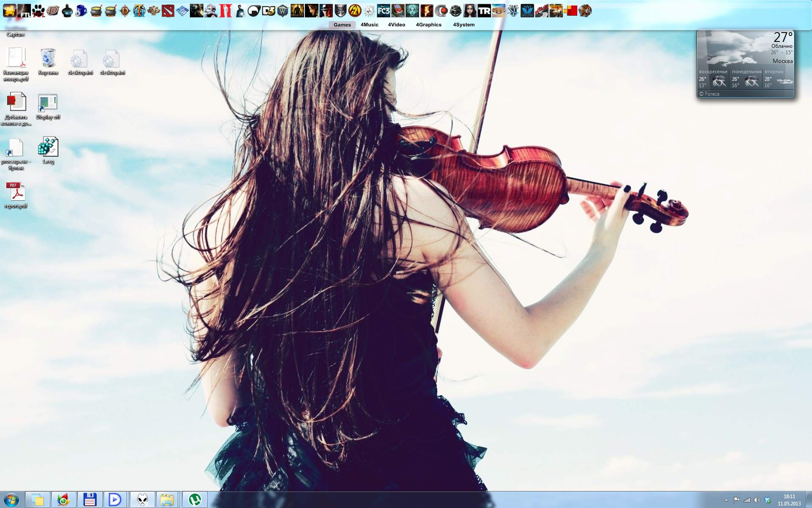Open the Tomb Raider TR icon
The image size is (812, 508).
(x=484, y=11)
